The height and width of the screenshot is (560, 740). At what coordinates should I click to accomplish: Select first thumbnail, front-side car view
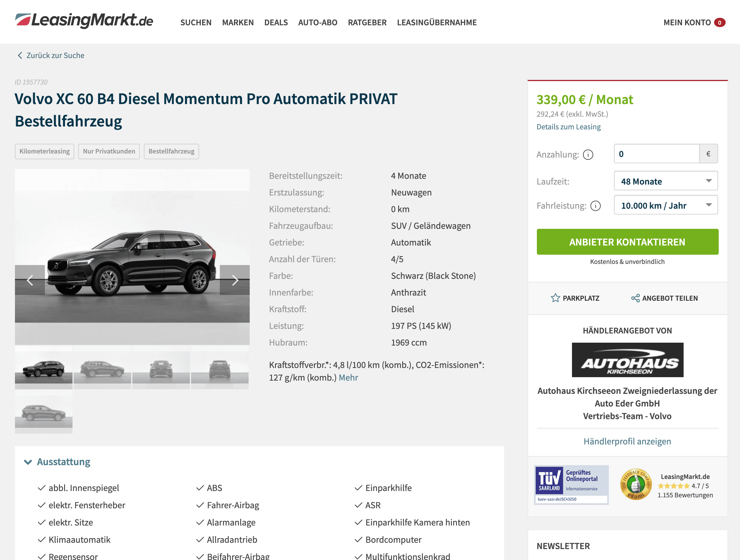pos(44,367)
